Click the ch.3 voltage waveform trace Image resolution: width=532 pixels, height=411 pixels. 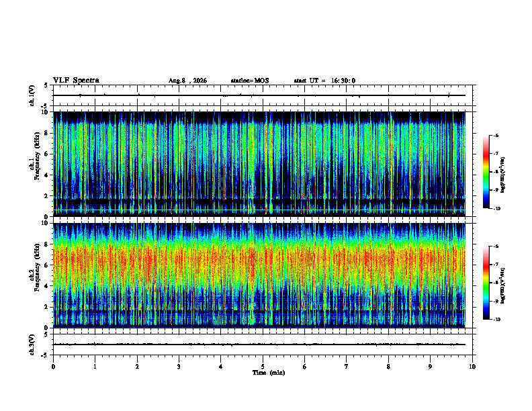[259, 345]
